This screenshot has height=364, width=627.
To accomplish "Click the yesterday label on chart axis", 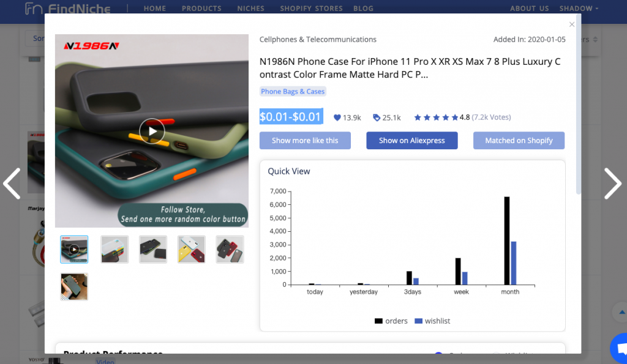I will pyautogui.click(x=364, y=292).
